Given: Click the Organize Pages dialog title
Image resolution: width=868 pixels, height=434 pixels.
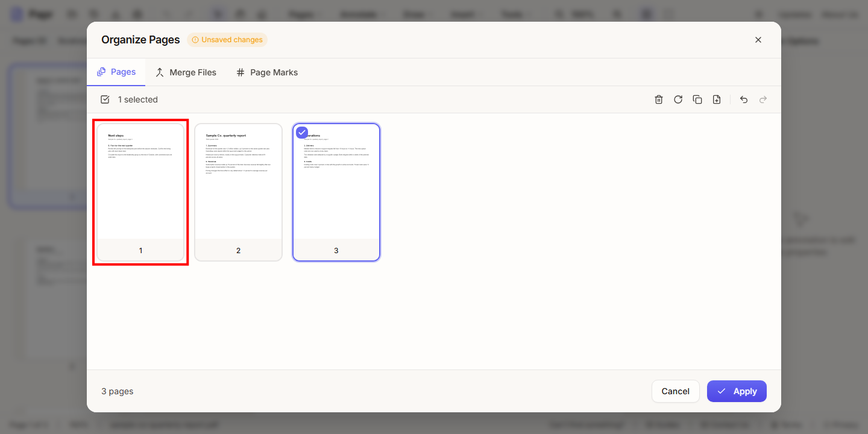Looking at the screenshot, I should coord(140,40).
